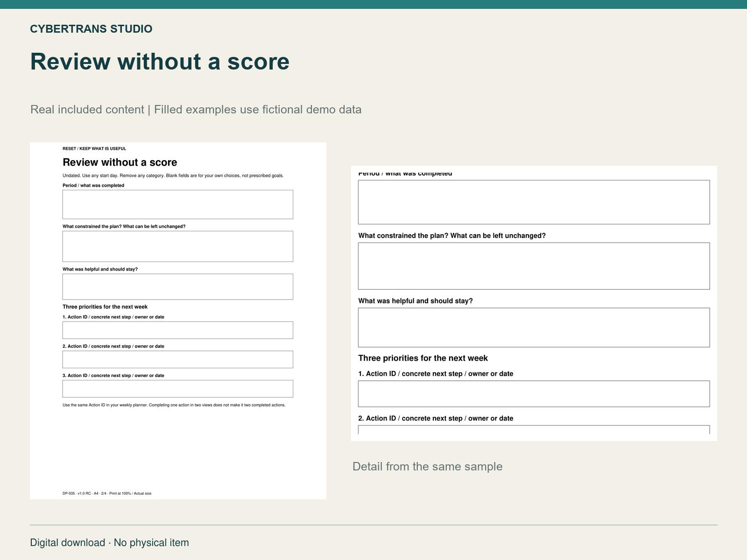The width and height of the screenshot is (747, 560).
Task: Click the 'RESET / KEEP WHAT IS USEFUL' header in the sample page
Action: 94,149
